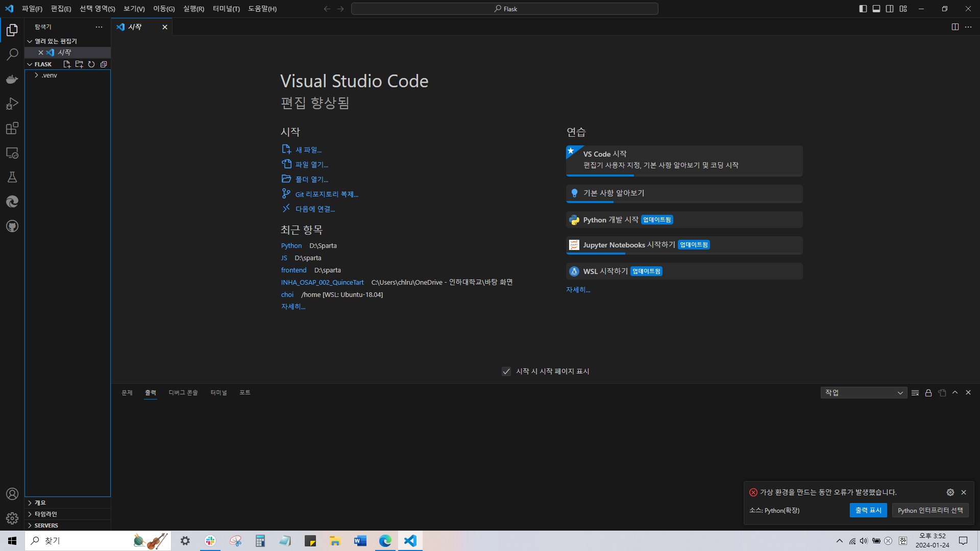Create a new file in FLASK folder

pyautogui.click(x=67, y=64)
